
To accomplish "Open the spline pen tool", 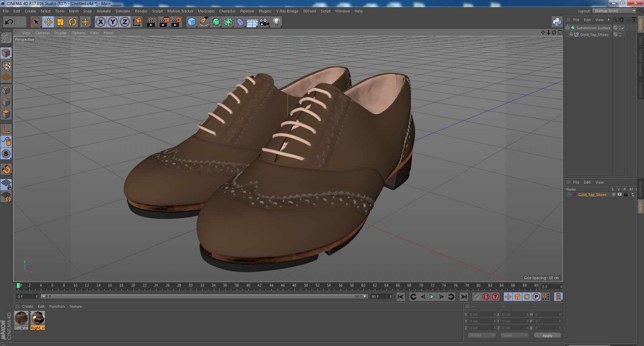I will pos(204,22).
